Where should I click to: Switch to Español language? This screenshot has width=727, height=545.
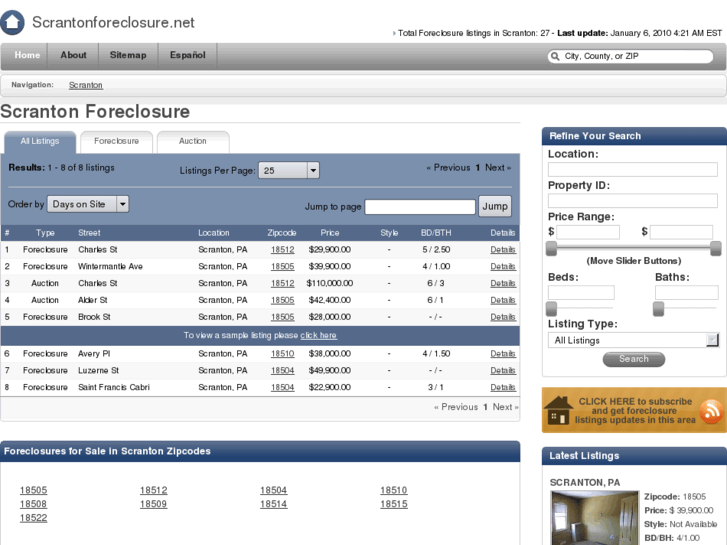187,55
